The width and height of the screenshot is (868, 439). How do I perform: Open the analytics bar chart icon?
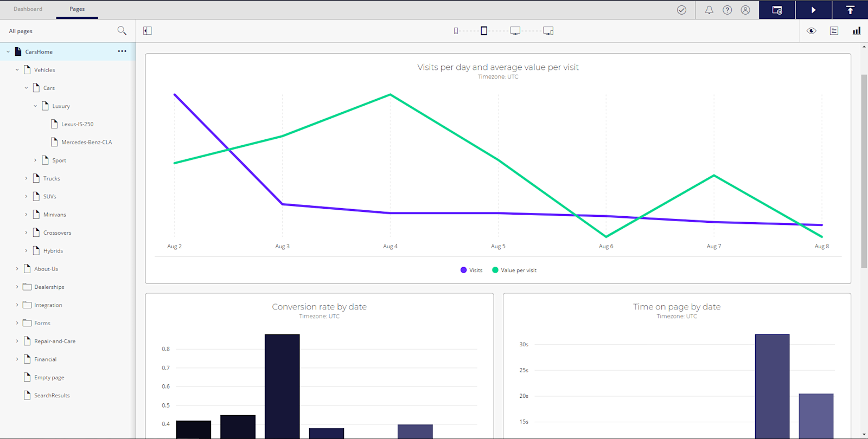857,31
